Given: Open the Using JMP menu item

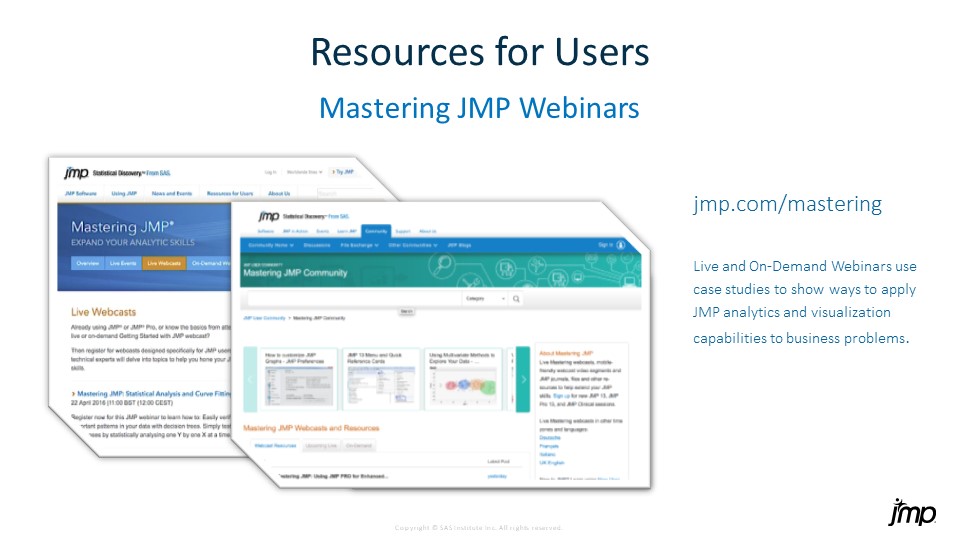Looking at the screenshot, I should click(x=124, y=193).
